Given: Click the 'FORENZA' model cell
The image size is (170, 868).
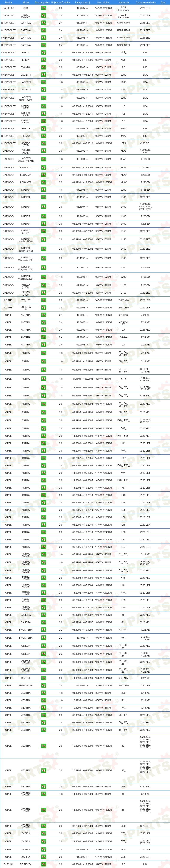Looking at the screenshot, I should [26, 864].
